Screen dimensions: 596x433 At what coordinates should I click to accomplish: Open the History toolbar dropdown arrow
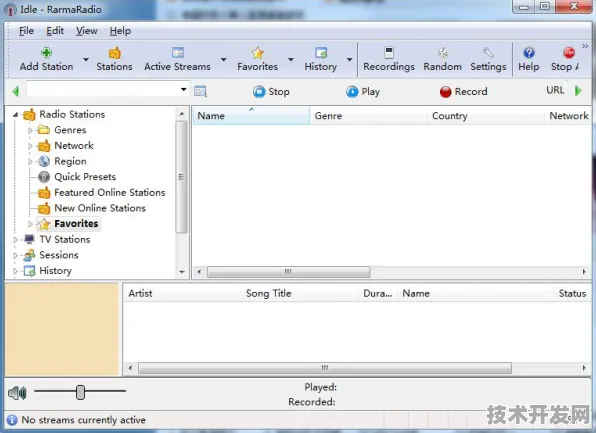[349, 59]
